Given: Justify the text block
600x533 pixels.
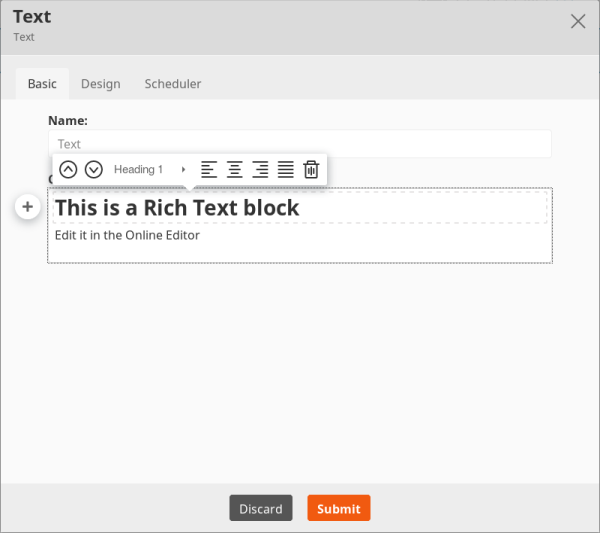Looking at the screenshot, I should (285, 170).
